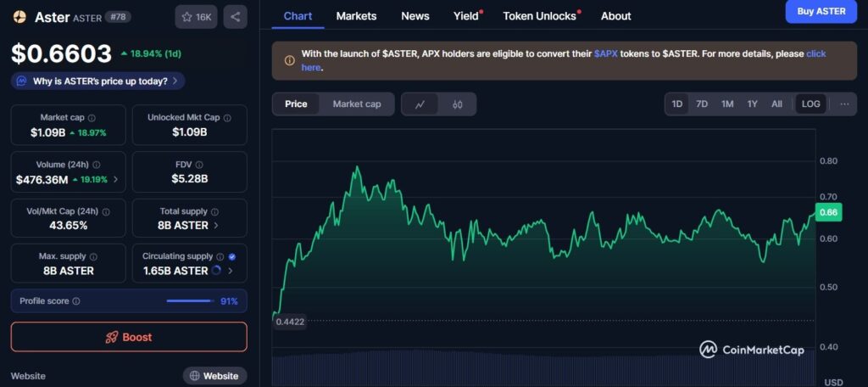Click the 91% profile score value
The image size is (868, 387).
pyautogui.click(x=229, y=301)
